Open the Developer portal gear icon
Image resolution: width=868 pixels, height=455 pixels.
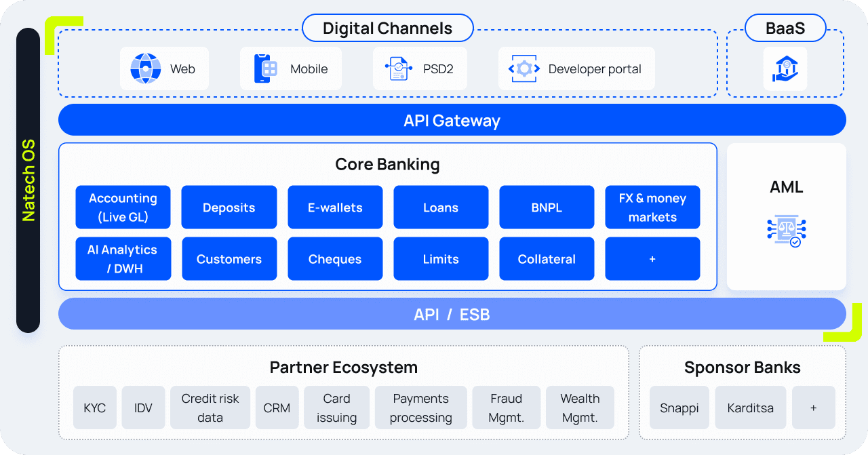click(524, 68)
